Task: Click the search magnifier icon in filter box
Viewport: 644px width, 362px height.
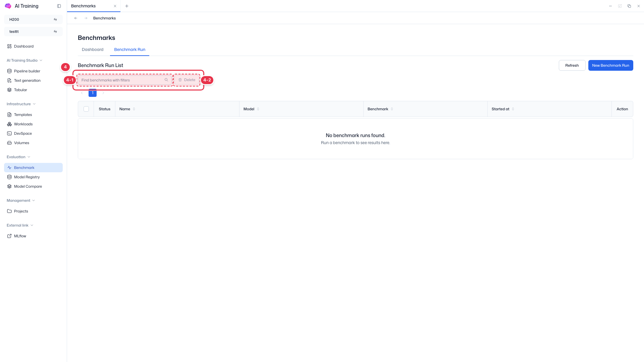Action: [x=166, y=80]
